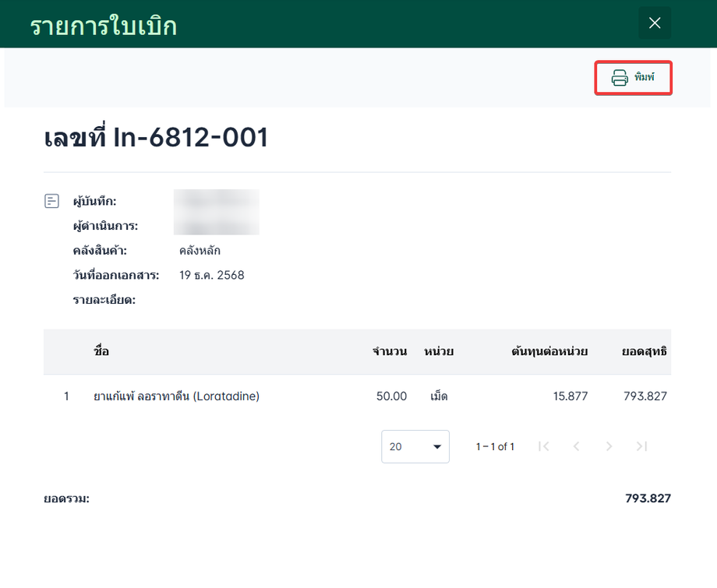717x588 pixels.
Task: Go to the first page of results
Action: pyautogui.click(x=544, y=446)
